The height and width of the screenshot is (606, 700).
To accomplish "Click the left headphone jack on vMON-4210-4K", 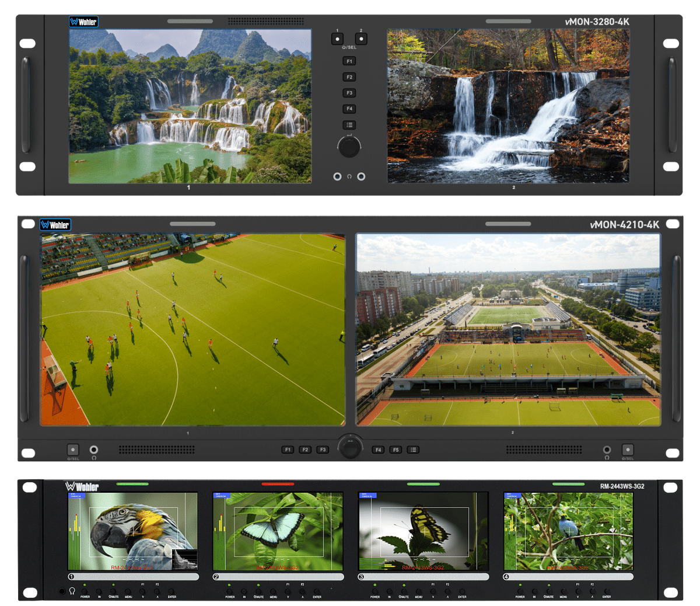I will 93,450.
